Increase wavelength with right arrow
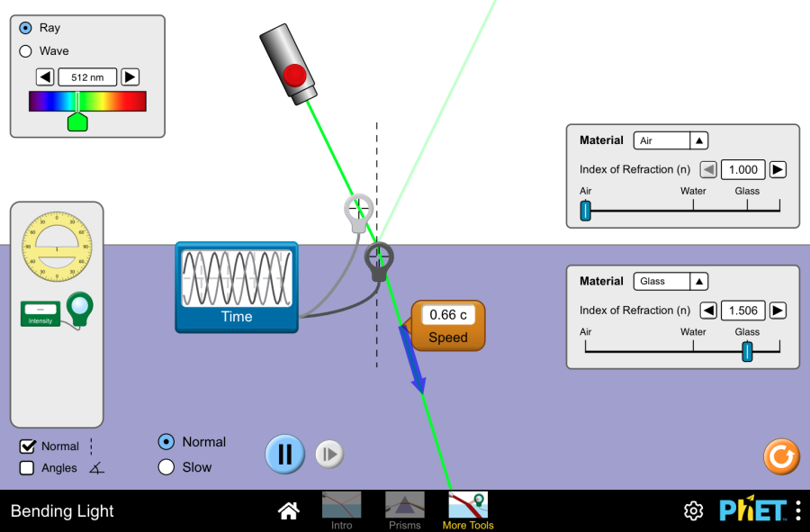 click(130, 77)
